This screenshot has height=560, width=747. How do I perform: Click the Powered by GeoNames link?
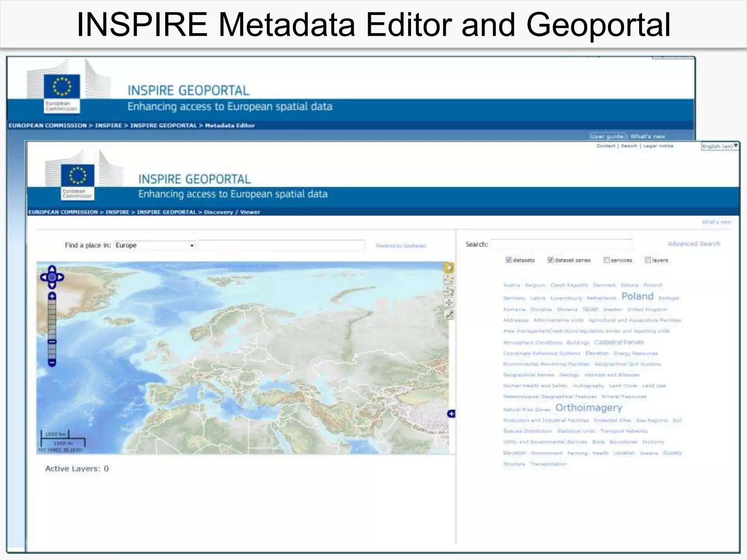[401, 246]
